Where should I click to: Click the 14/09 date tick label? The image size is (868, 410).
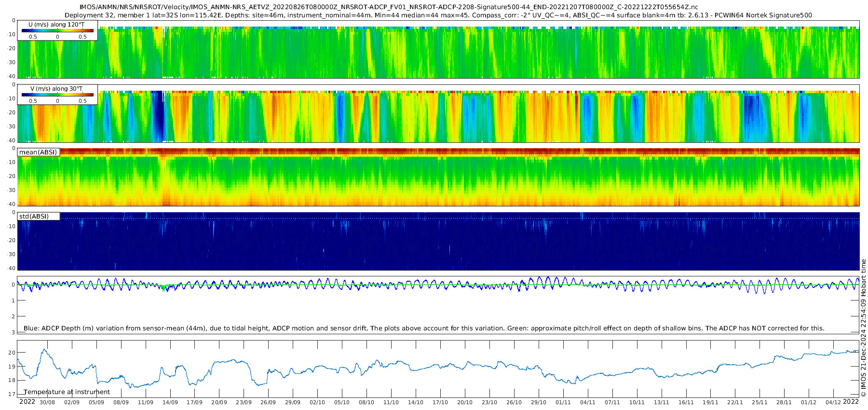[x=170, y=402]
